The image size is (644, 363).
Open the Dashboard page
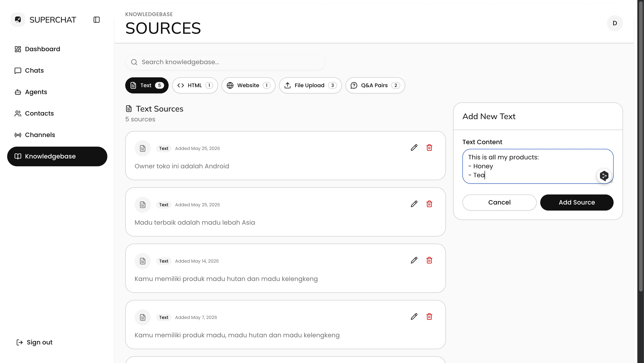[x=57, y=49]
